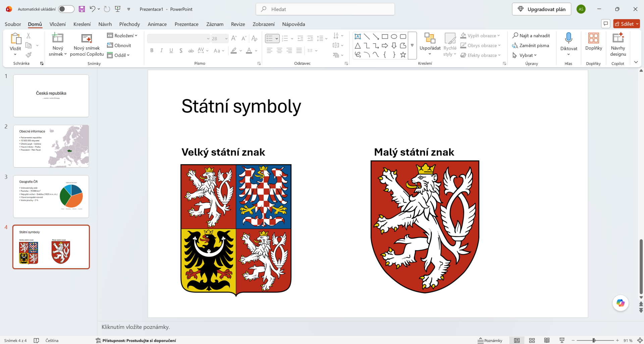Apply strikethrough text formatting
644x344 pixels.
click(x=191, y=51)
